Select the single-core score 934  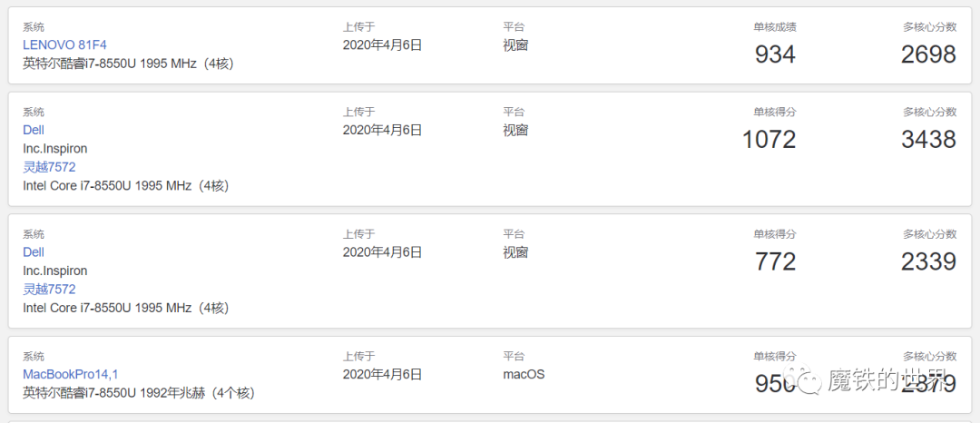click(x=775, y=54)
